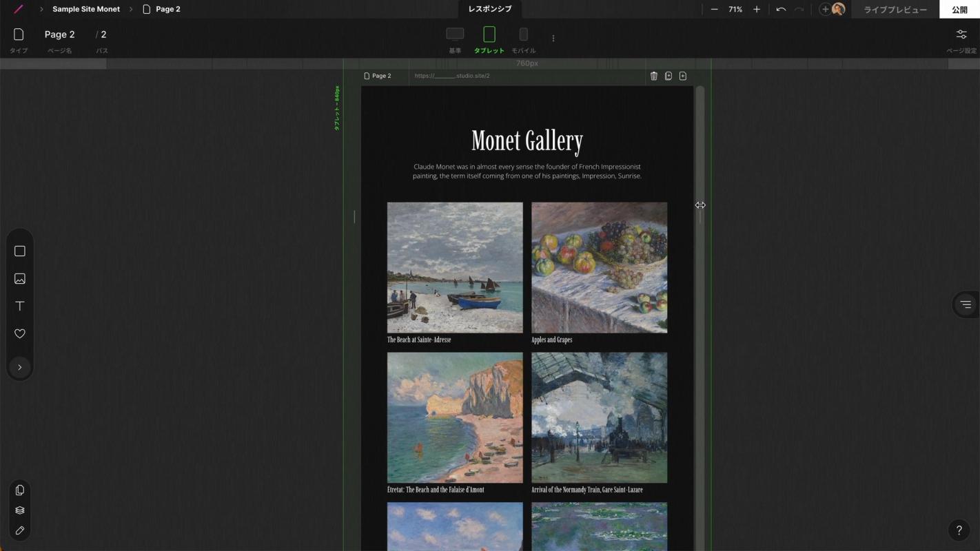Image resolution: width=980 pixels, height=551 pixels.
Task: Select The Beach at Sainte-Adresse painting
Action: click(x=455, y=267)
